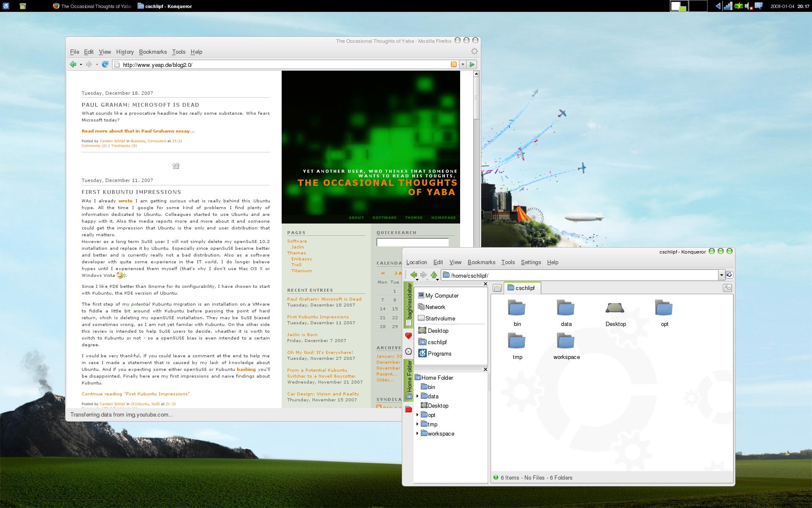Select cschlipf entry in sidebar list
812x508 pixels.
point(432,342)
